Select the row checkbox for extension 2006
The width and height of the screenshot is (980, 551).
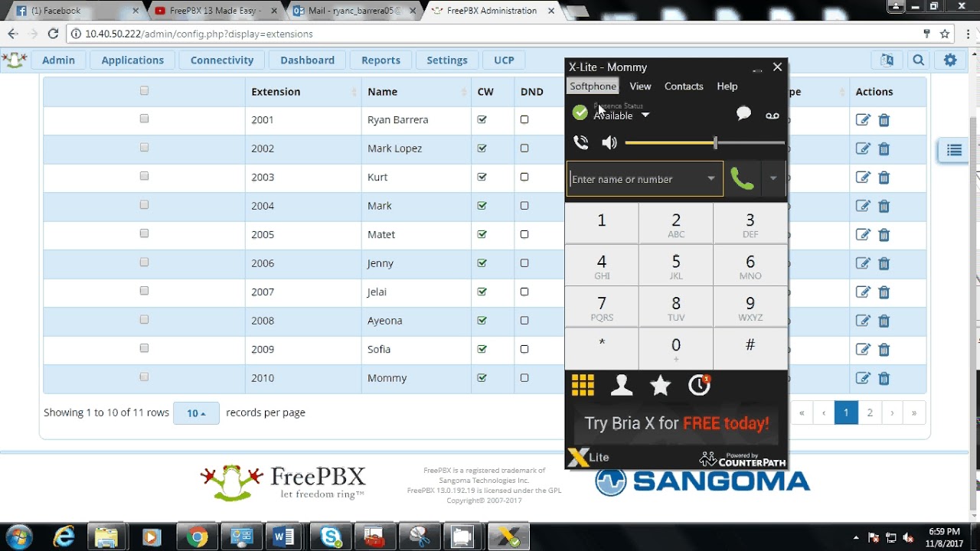tap(144, 262)
